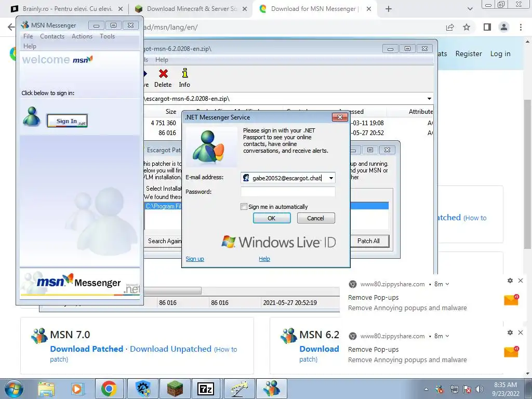Launch Windows Media Player from taskbar

pos(77,389)
